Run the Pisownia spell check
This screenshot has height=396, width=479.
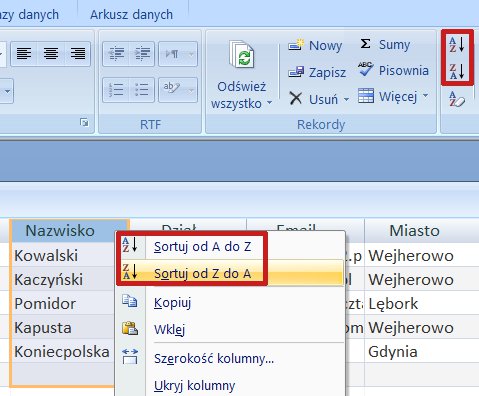[393, 70]
